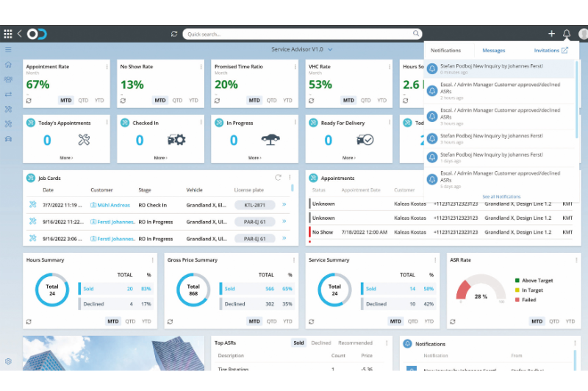The height and width of the screenshot is (391, 588).
Task: Switch to the Messages tab
Action: coord(493,51)
